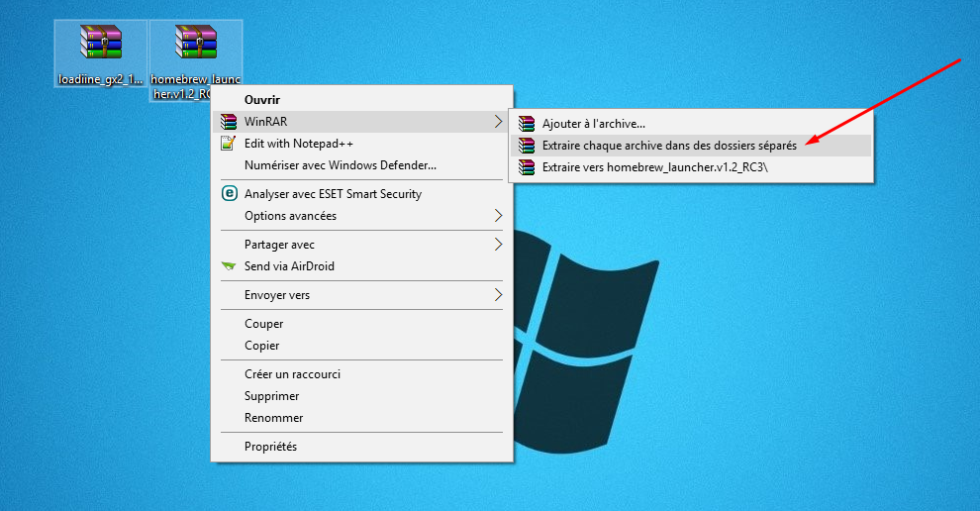Click the AirDroid paper plane icon
This screenshot has height=511, width=980.
229,265
